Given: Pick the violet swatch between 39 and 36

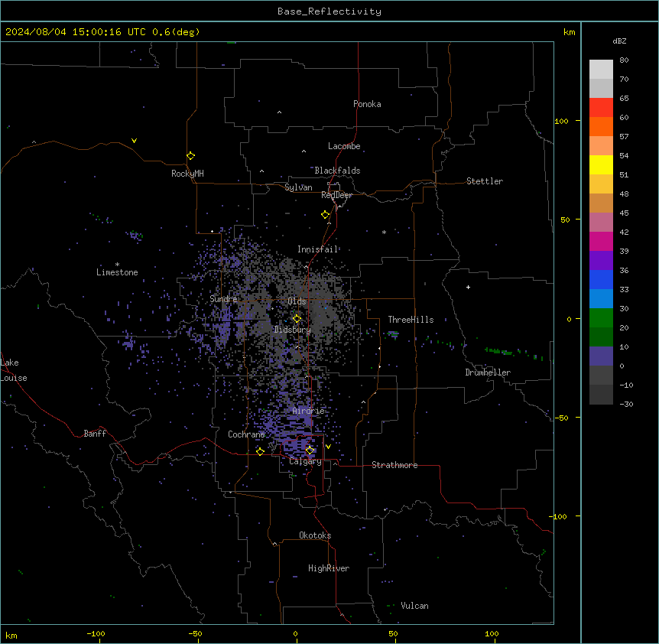Looking at the screenshot, I should [601, 261].
